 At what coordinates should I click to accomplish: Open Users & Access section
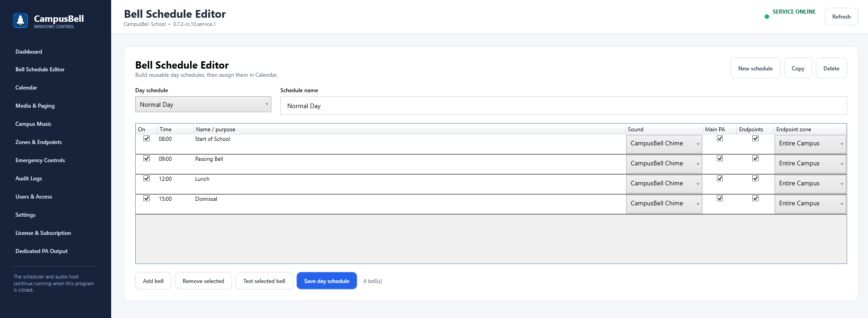pyautogui.click(x=34, y=197)
